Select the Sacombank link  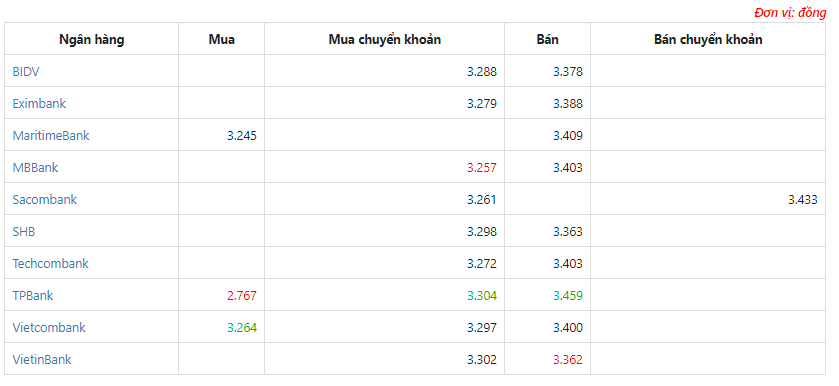[x=45, y=200]
